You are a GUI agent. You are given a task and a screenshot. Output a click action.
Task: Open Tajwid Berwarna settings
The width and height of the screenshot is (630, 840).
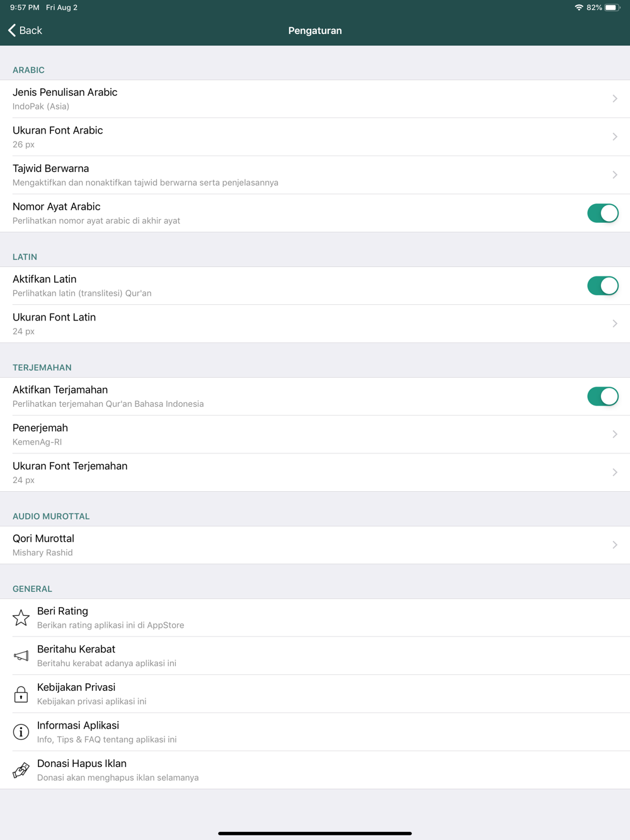tap(315, 175)
